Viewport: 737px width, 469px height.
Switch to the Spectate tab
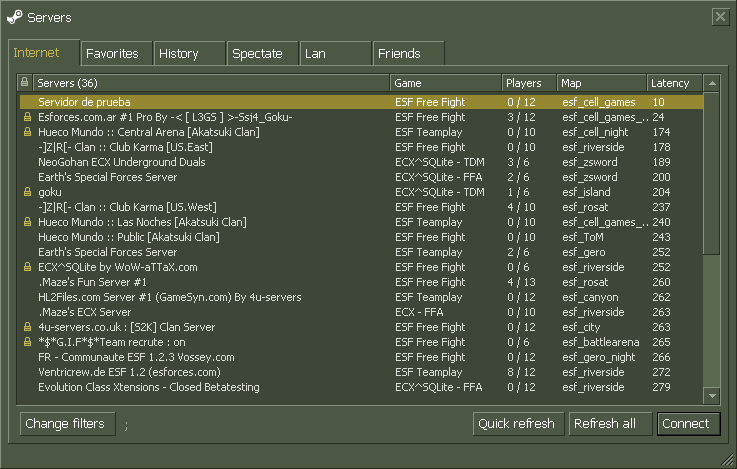(262, 54)
